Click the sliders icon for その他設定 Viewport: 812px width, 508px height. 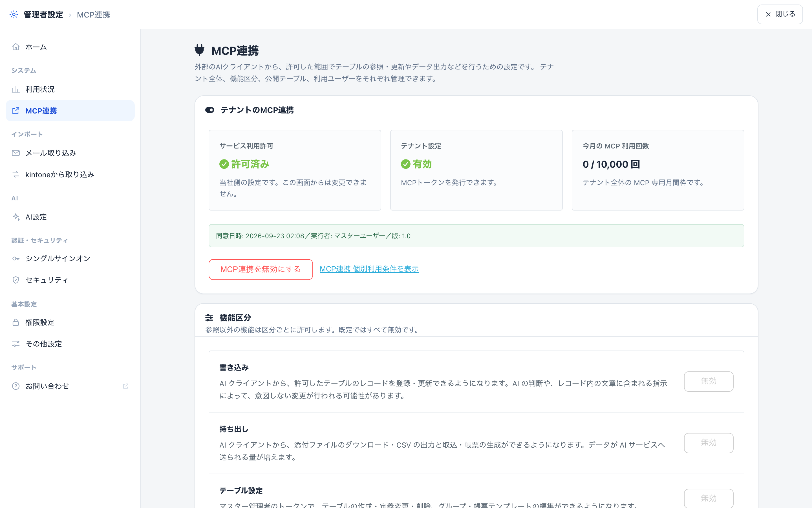tap(16, 344)
